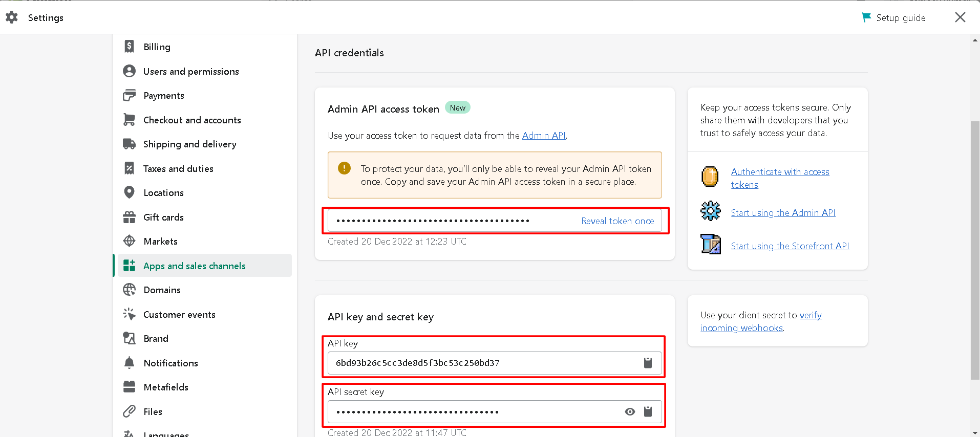The width and height of the screenshot is (980, 437).
Task: Click the Gift cards present icon
Action: coord(130,217)
